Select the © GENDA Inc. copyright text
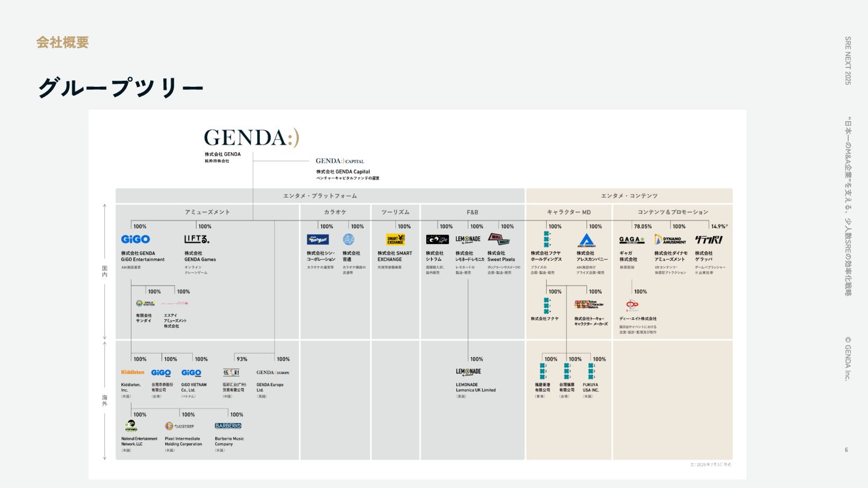The width and height of the screenshot is (868, 488). 847,358
